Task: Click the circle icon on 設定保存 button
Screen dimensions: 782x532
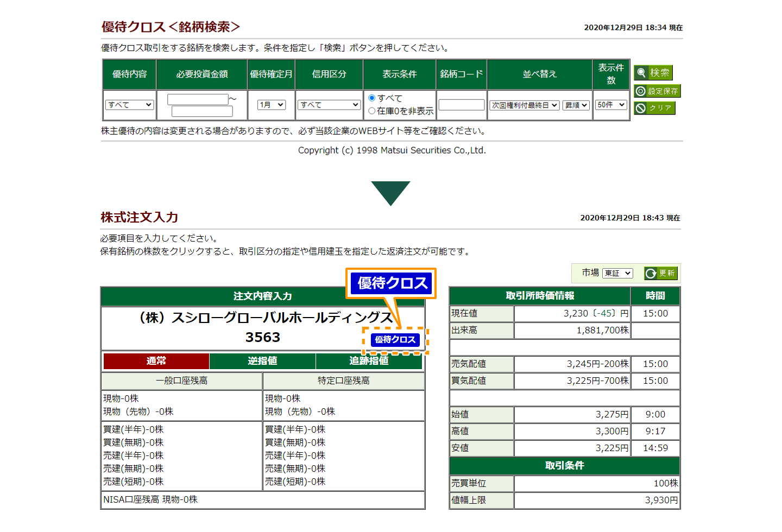Action: [641, 91]
